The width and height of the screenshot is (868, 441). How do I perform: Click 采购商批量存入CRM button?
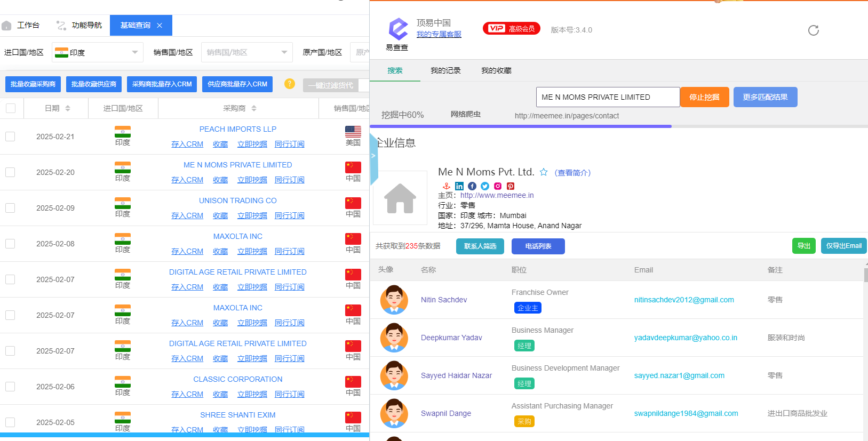pos(162,84)
